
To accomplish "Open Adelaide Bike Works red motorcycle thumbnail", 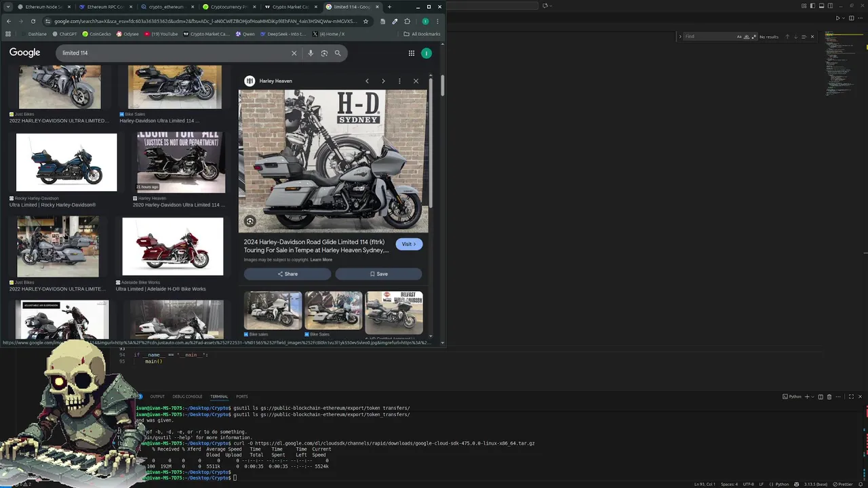I will click(x=172, y=247).
